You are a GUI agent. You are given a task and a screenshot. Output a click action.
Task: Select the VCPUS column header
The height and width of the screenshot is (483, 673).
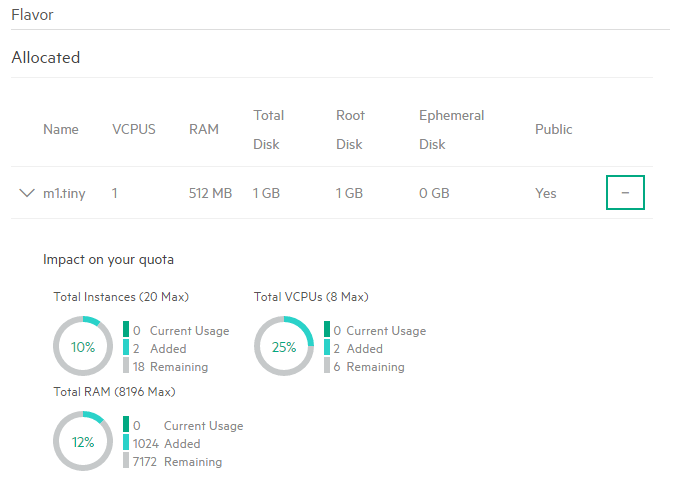pyautogui.click(x=134, y=129)
